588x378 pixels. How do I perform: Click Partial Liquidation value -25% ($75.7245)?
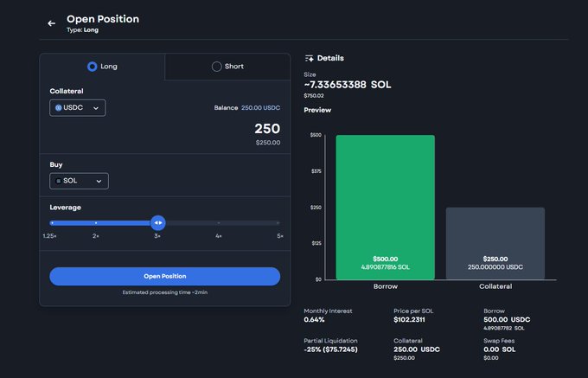tap(330, 349)
